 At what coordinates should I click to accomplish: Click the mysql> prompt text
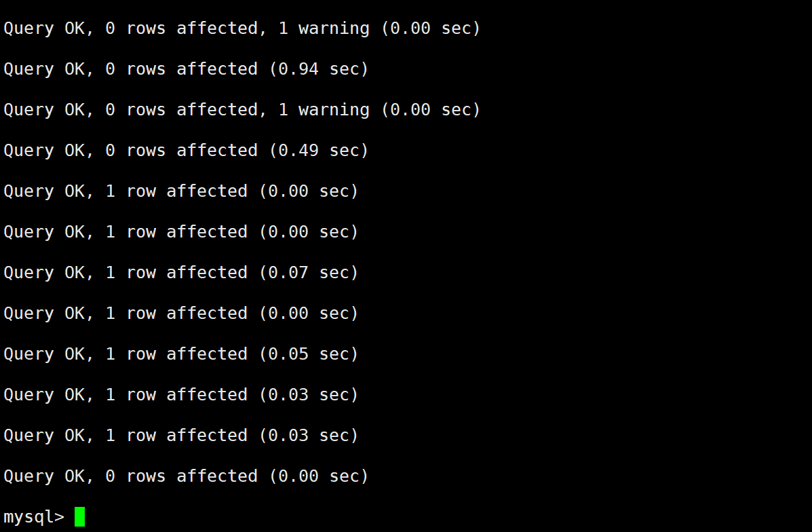33,516
